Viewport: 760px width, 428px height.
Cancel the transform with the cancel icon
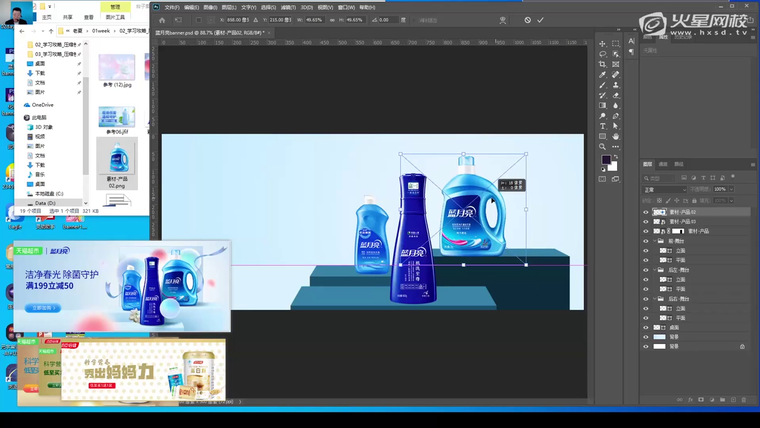[528, 20]
